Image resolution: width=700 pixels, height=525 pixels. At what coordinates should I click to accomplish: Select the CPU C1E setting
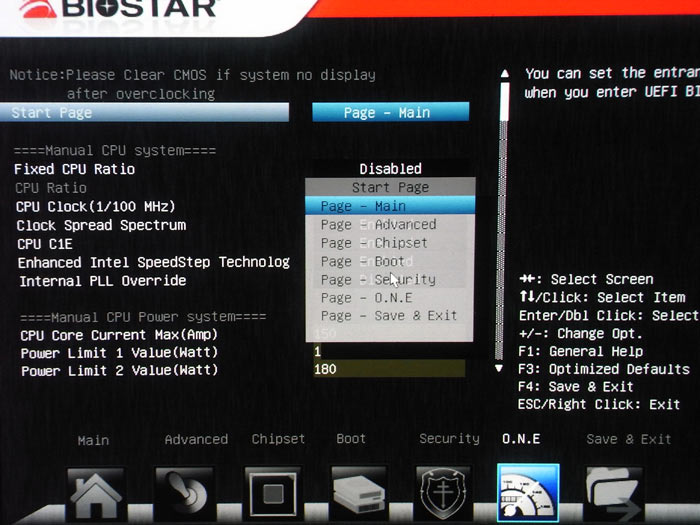click(45, 244)
